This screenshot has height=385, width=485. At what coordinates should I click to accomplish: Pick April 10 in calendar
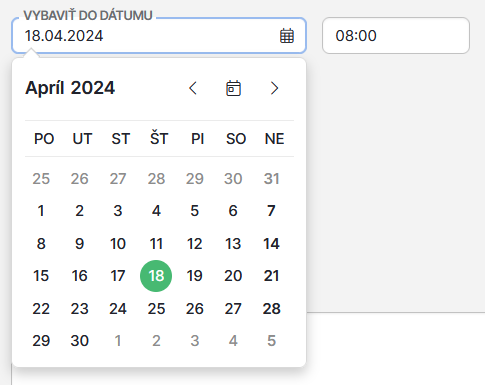pos(118,244)
